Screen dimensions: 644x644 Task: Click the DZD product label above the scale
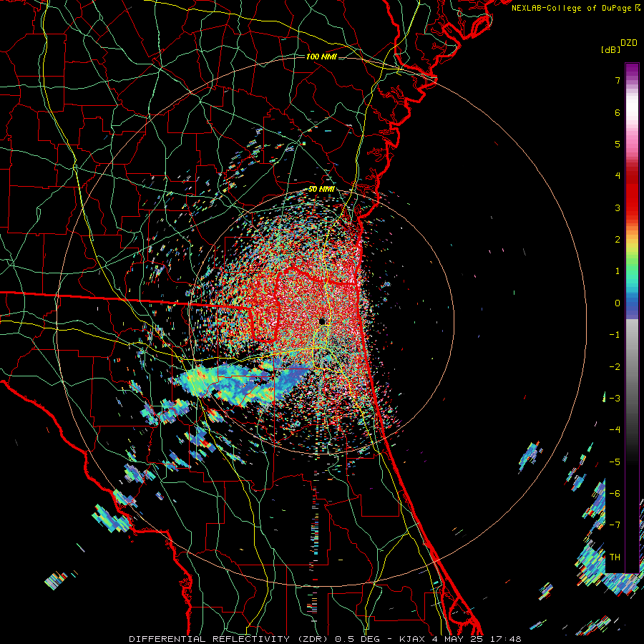[629, 43]
